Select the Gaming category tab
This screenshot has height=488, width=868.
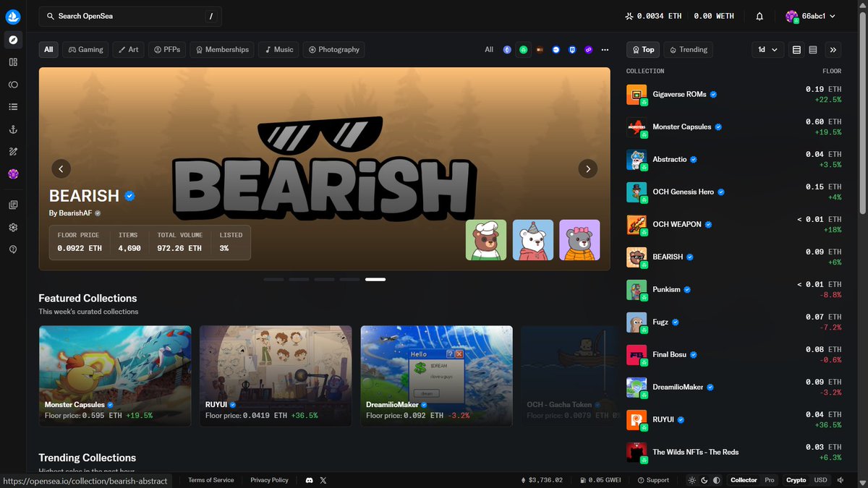tap(86, 50)
